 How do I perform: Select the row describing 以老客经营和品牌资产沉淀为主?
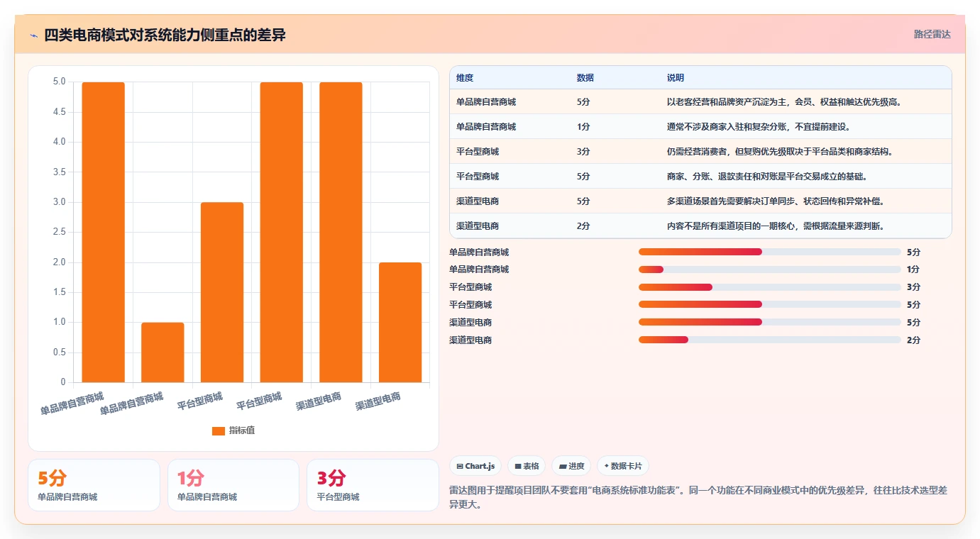(x=700, y=102)
